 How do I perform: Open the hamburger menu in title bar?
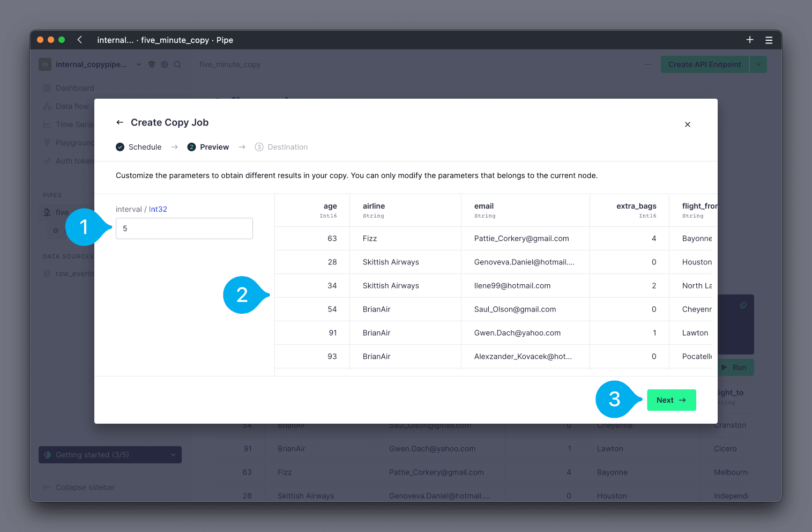click(769, 40)
